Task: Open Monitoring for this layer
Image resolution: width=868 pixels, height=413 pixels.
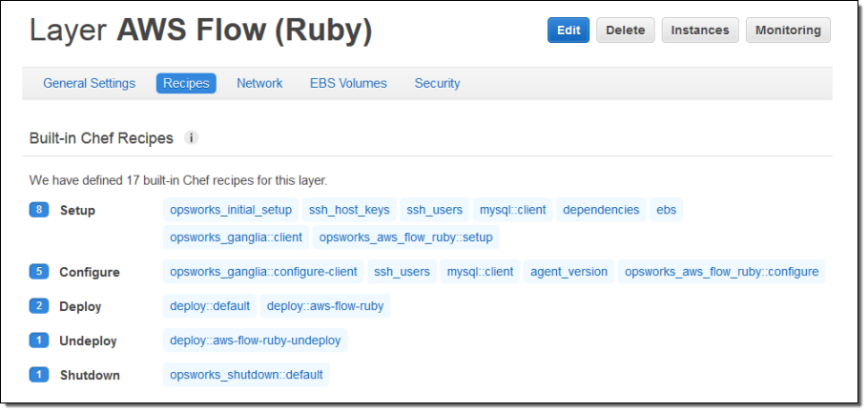Action: point(788,31)
